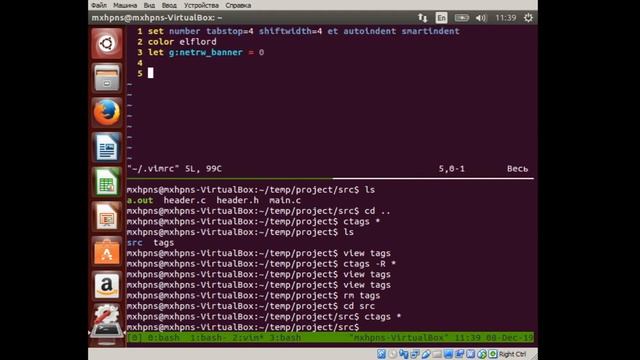Click the main.c file name in the listing
The height and width of the screenshot is (360, 640).
pyautogui.click(x=285, y=200)
